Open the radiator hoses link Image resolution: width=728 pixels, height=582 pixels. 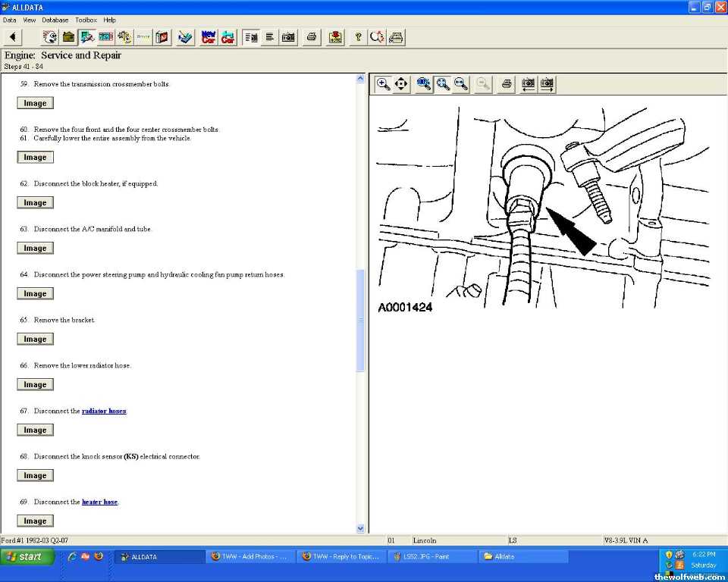pos(104,411)
